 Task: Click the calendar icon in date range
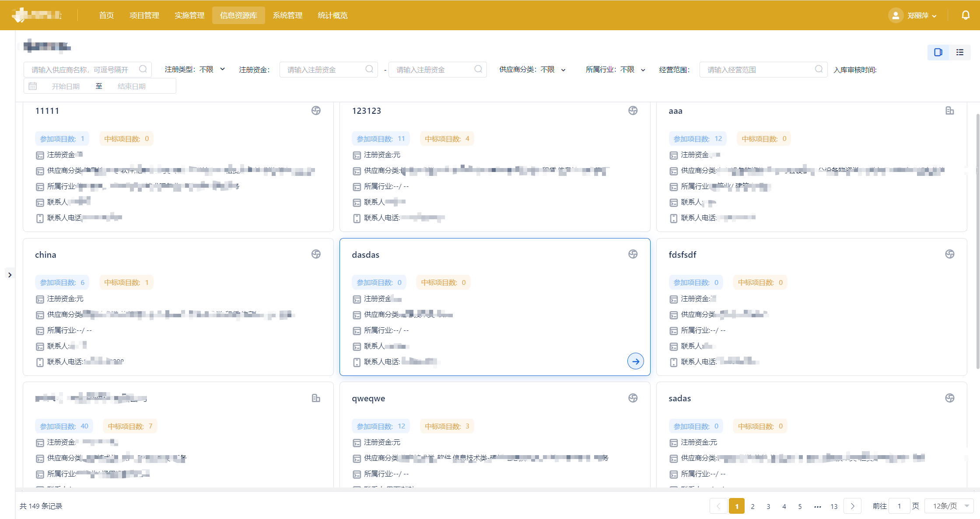coord(33,86)
